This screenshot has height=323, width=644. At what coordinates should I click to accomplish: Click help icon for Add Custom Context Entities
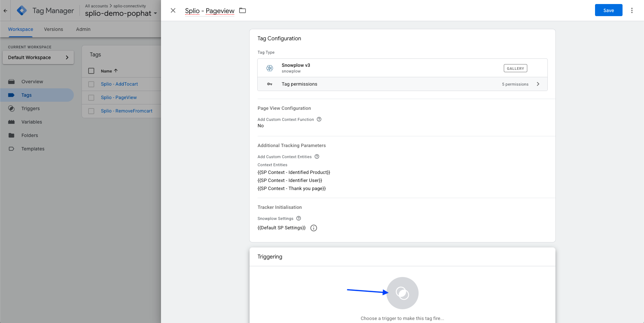point(317,156)
